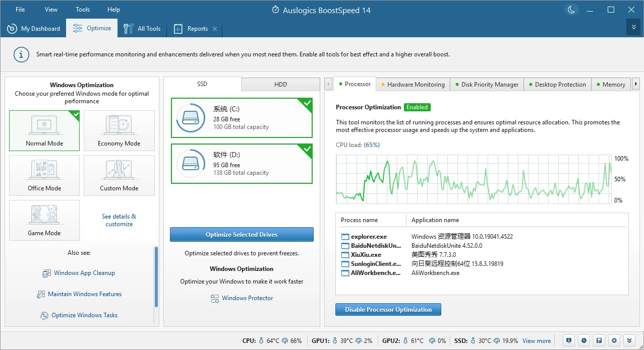644x350 pixels.
Task: Click the Windows Protector icon
Action: coord(214,298)
